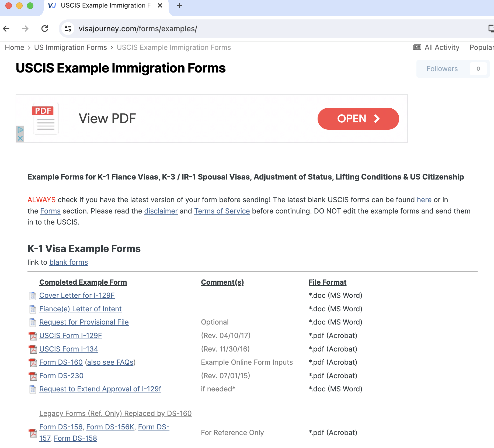494x448 pixels.
Task: Open the 'also see FAQs' link
Action: point(110,362)
